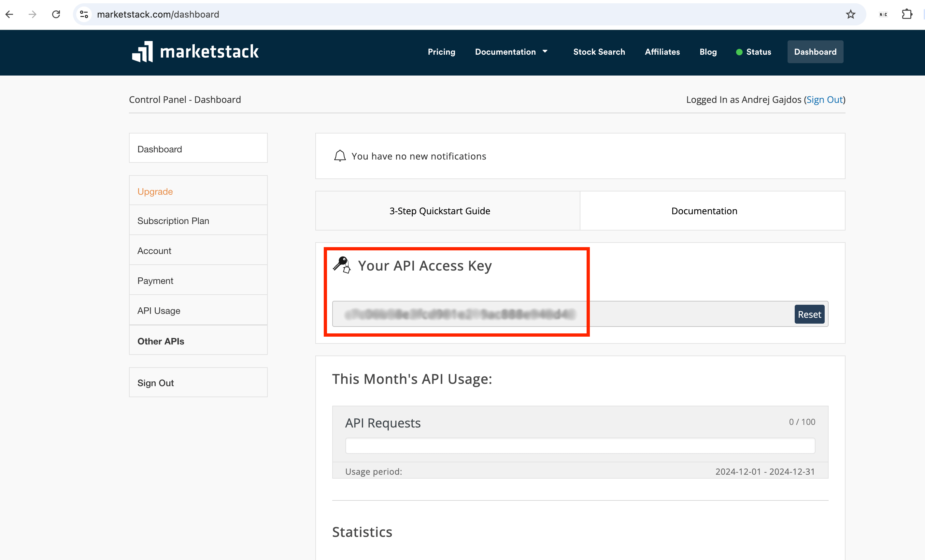Click the star/bookmark icon in browser toolbar
This screenshot has height=560, width=925.
pos(852,15)
